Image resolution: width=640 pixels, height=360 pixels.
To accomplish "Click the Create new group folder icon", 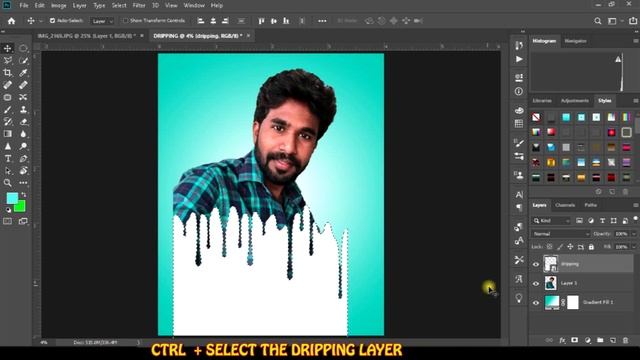I will click(x=600, y=340).
